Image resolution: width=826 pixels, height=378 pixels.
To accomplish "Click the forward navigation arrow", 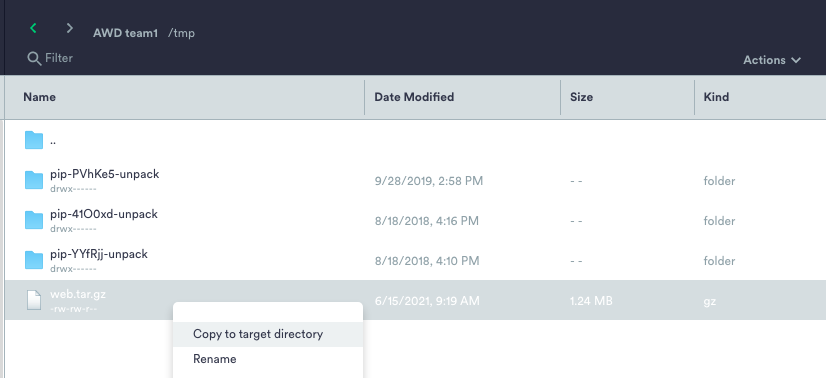I will click(x=70, y=28).
